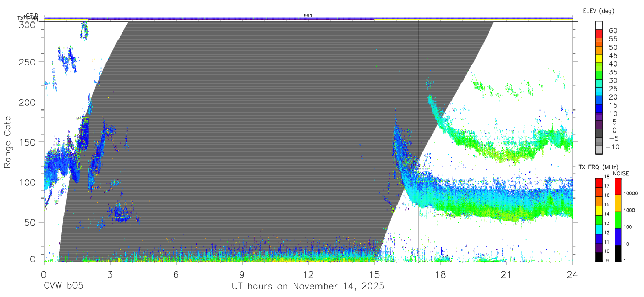644x297 pixels.
Task: Click the 'CVW b05' radar beam label
Action: click(63, 287)
